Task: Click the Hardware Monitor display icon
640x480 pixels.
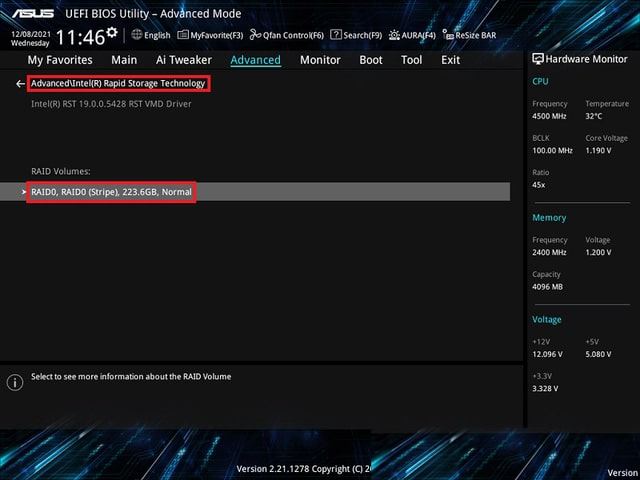Action: [538, 59]
